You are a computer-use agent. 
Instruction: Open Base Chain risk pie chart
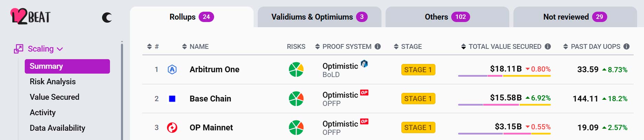point(296,99)
